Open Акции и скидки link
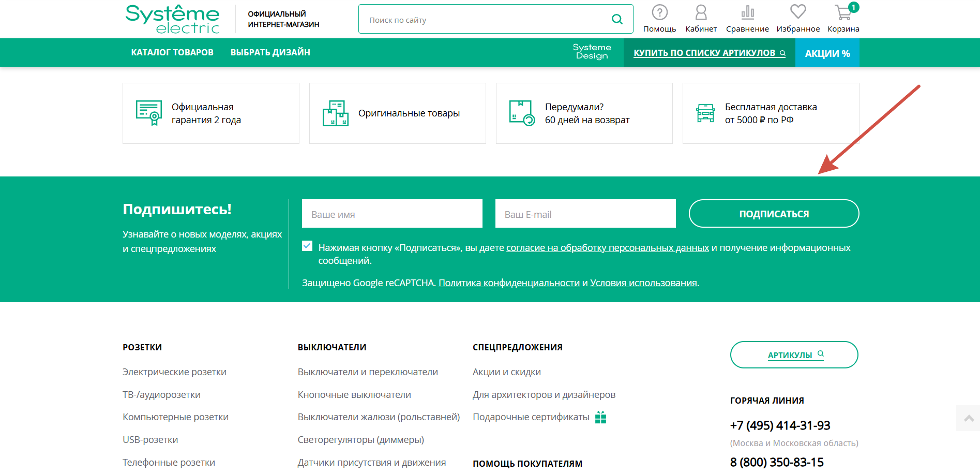 507,372
